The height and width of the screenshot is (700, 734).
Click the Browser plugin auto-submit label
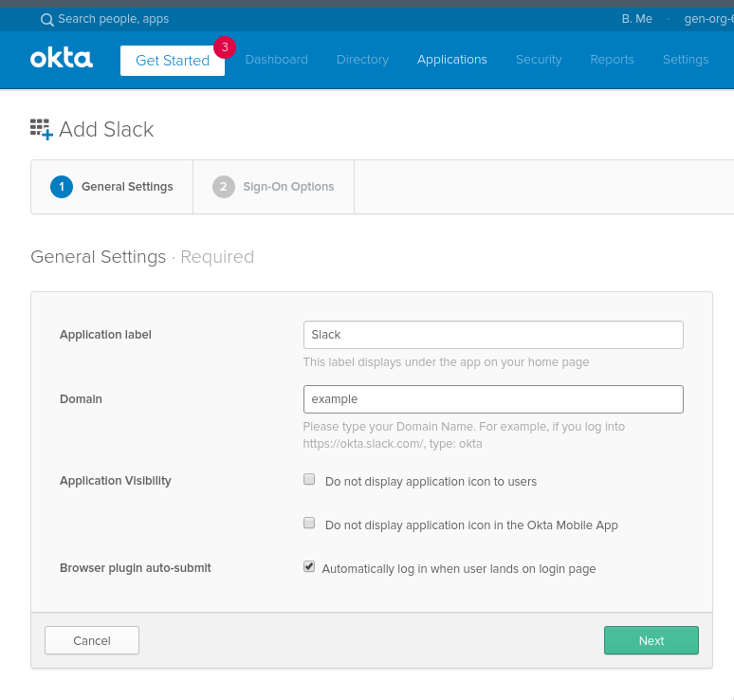pyautogui.click(x=136, y=568)
